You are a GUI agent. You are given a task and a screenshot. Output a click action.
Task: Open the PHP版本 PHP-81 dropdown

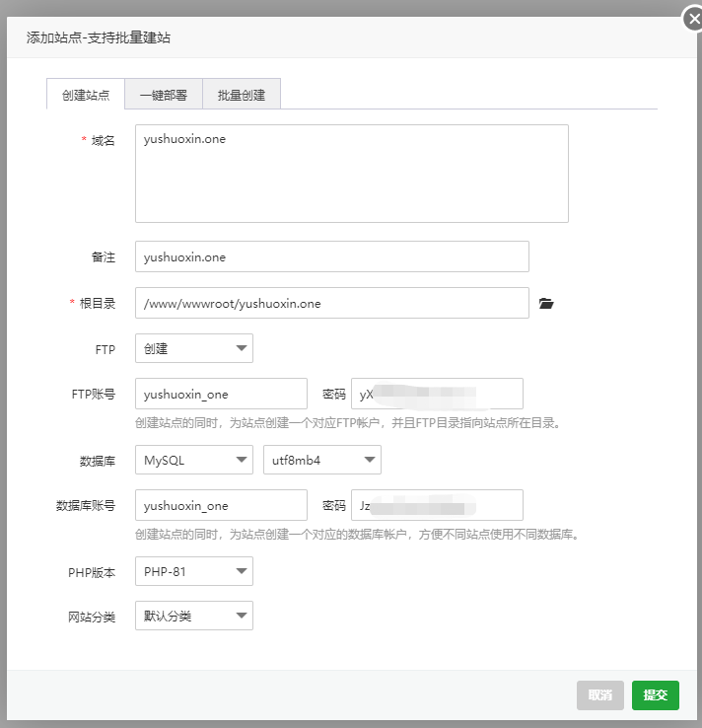pyautogui.click(x=193, y=571)
